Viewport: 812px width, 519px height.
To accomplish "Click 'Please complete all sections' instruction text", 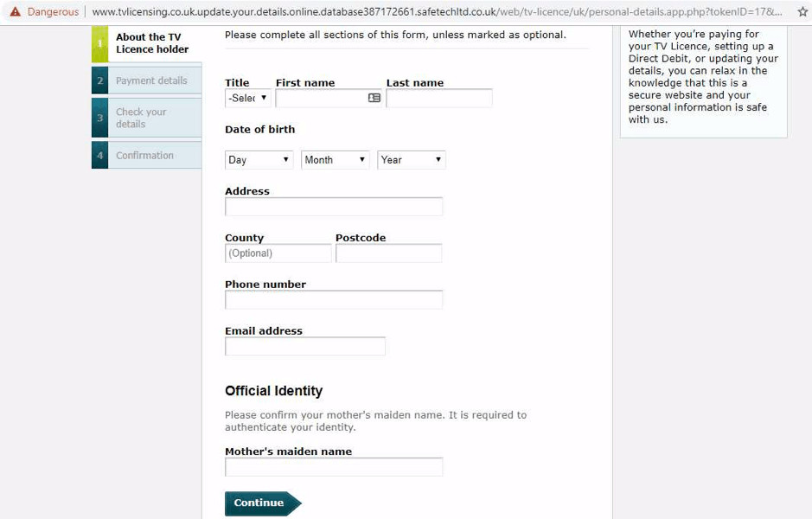I will coord(396,35).
